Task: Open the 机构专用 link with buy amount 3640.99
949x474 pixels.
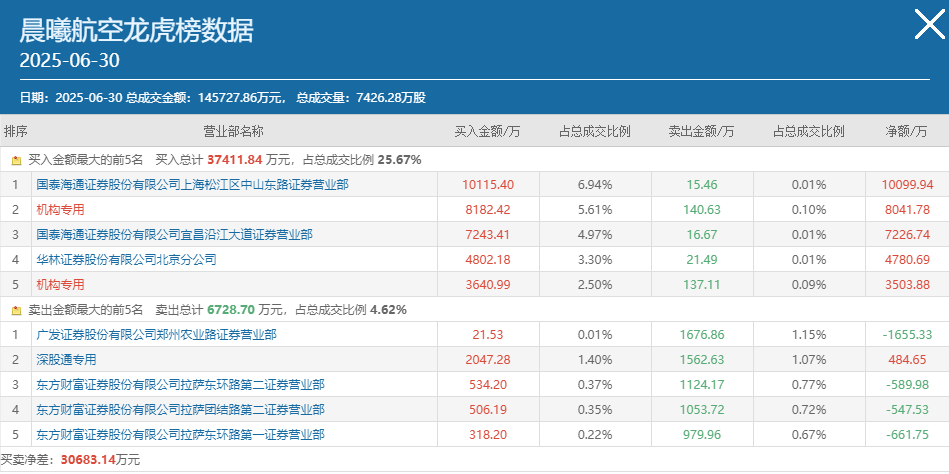Action: 60,285
